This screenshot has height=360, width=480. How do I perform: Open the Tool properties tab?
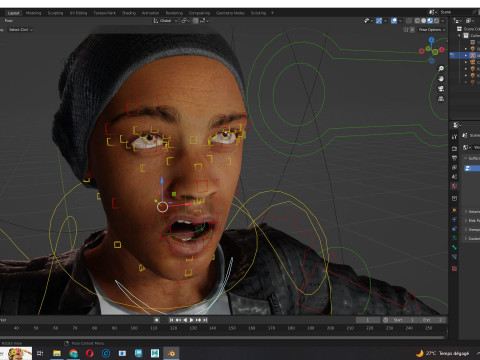454,137
